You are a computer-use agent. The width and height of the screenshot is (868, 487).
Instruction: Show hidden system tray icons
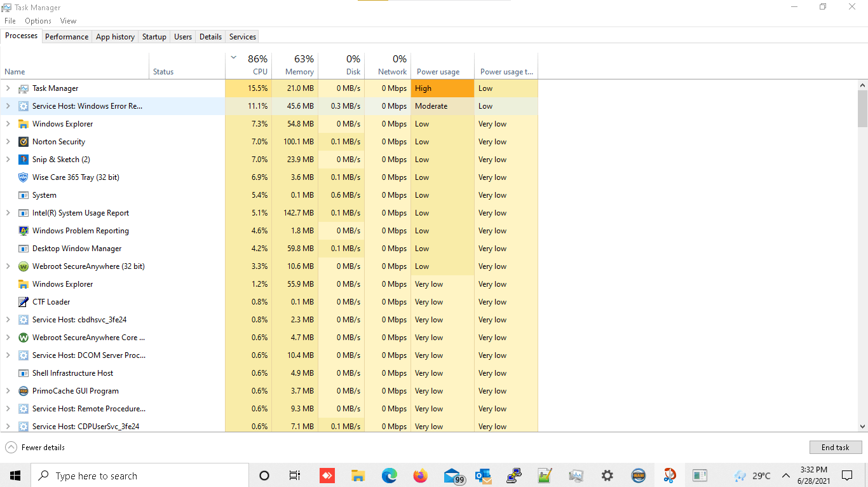786,476
